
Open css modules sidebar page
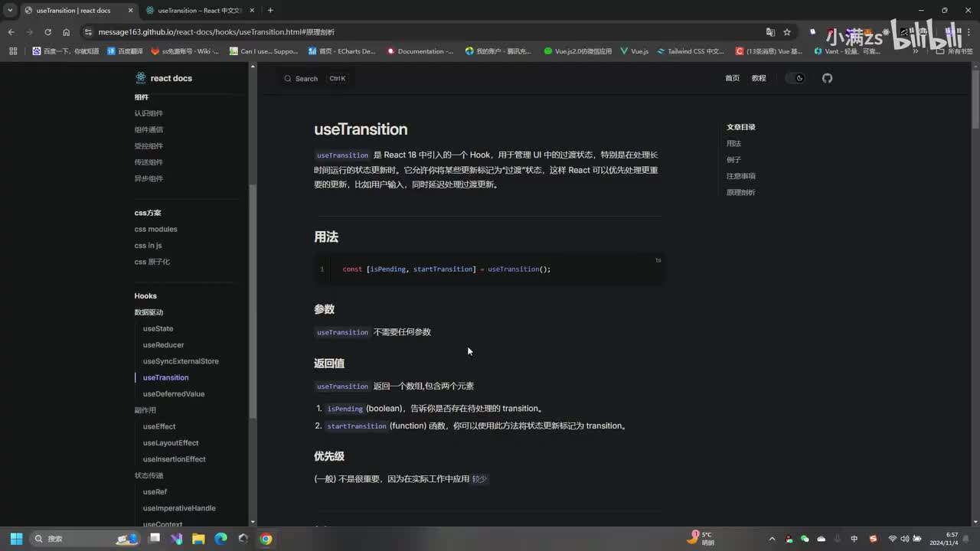[155, 229]
